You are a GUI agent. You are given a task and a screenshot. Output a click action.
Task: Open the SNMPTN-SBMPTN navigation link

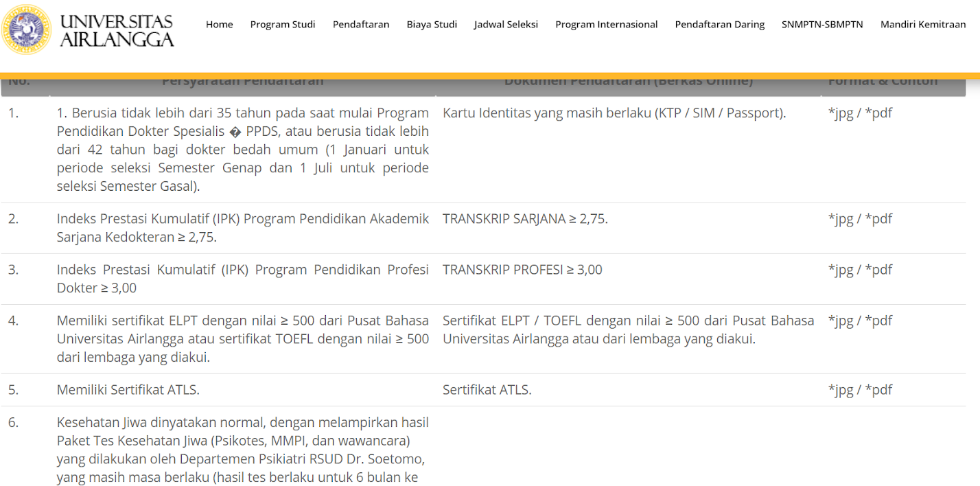[x=822, y=24]
